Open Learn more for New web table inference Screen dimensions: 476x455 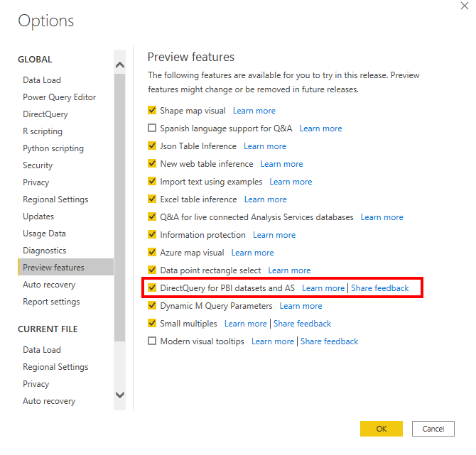(x=281, y=164)
